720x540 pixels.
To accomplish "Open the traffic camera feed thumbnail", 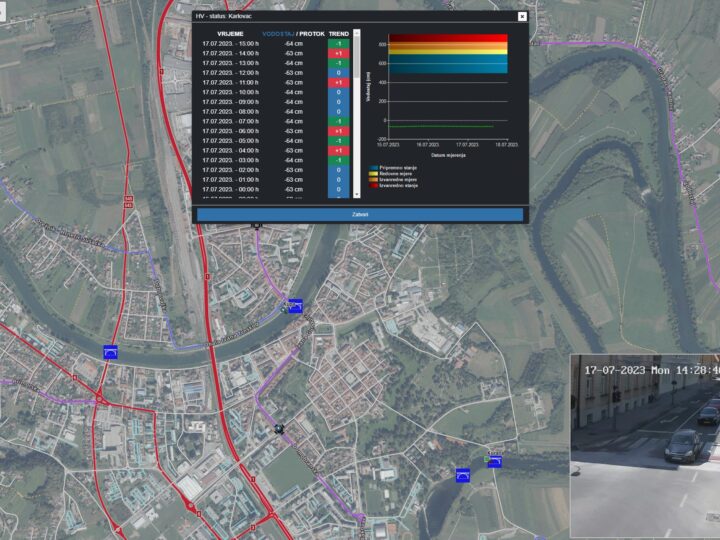I will pyautogui.click(x=645, y=446).
